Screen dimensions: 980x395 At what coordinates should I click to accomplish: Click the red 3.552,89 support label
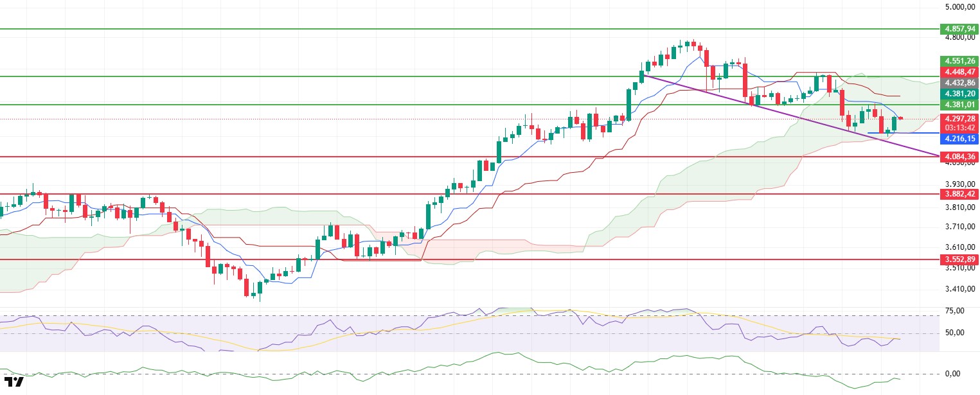958,259
